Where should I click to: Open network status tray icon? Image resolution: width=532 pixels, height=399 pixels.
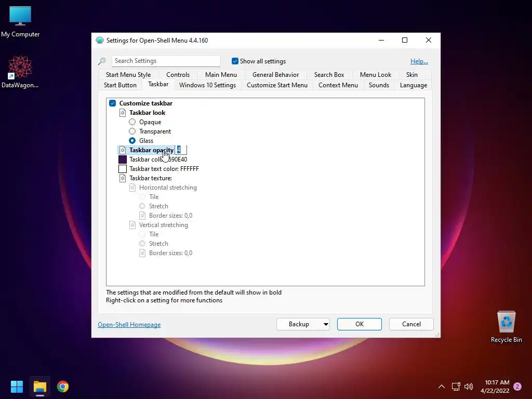pos(456,387)
